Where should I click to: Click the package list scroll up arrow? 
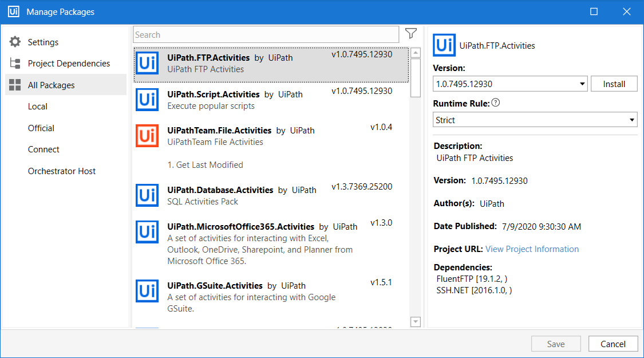416,53
